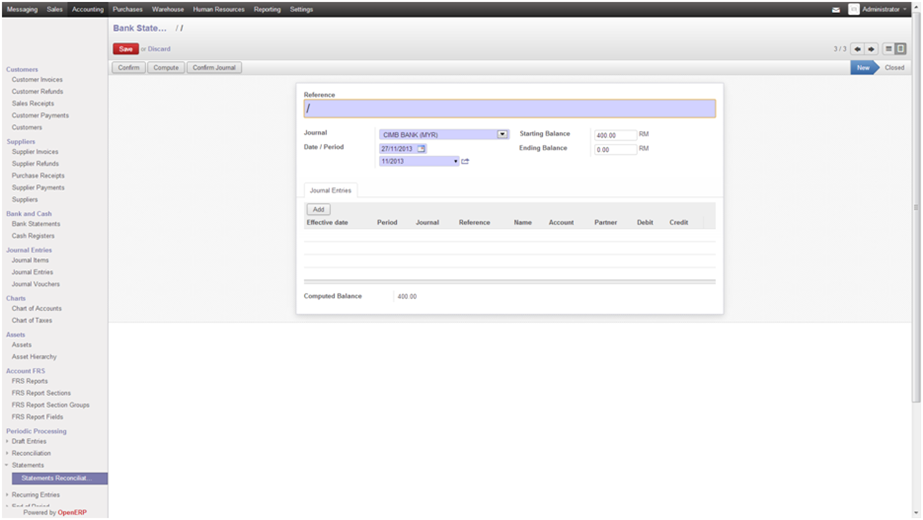Open Asset Hierarchy in sidebar
This screenshot has width=923, height=520.
tap(34, 357)
